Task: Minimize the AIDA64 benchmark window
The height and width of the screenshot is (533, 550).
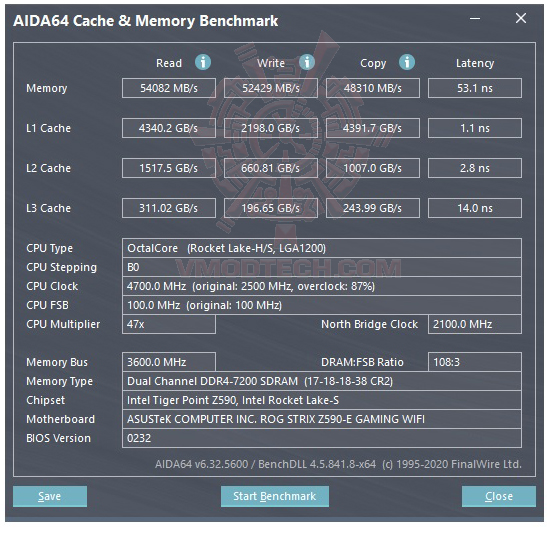Action: point(475,19)
